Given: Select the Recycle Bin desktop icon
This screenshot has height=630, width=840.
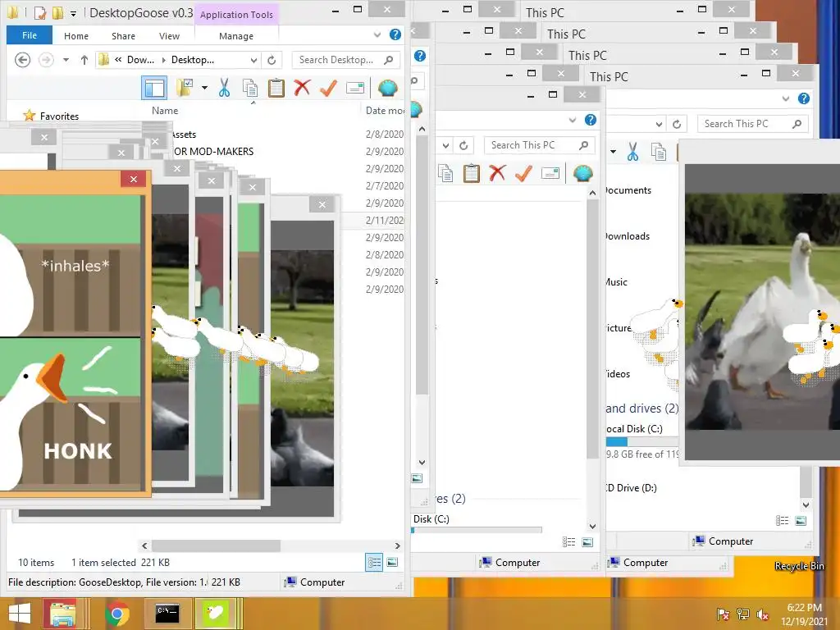Looking at the screenshot, I should coord(799,566).
